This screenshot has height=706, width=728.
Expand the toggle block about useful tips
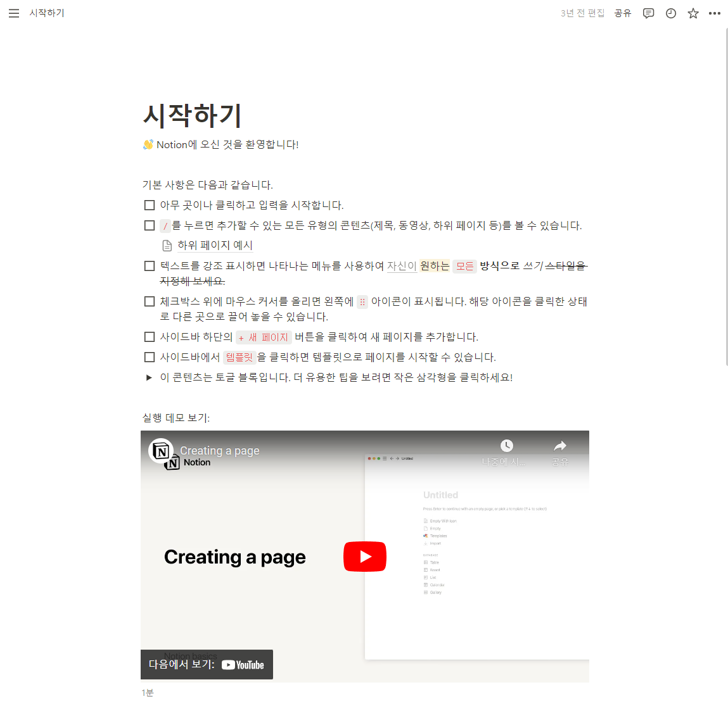coord(149,377)
